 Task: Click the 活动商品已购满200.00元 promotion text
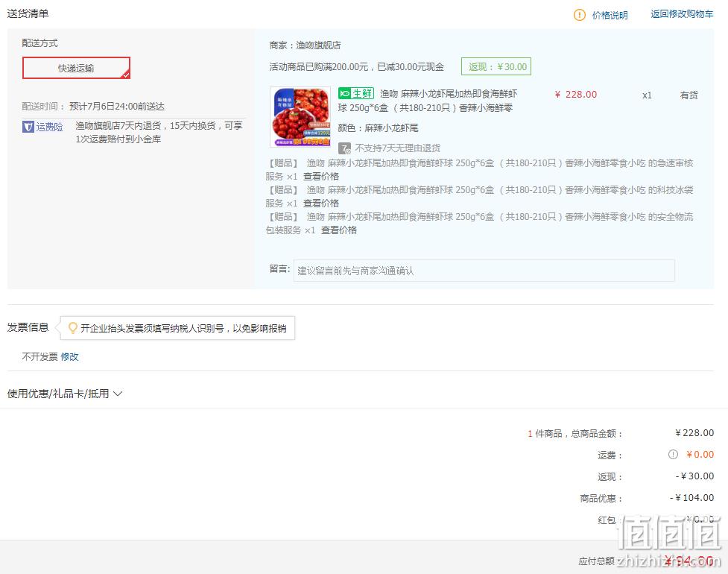tap(357, 67)
